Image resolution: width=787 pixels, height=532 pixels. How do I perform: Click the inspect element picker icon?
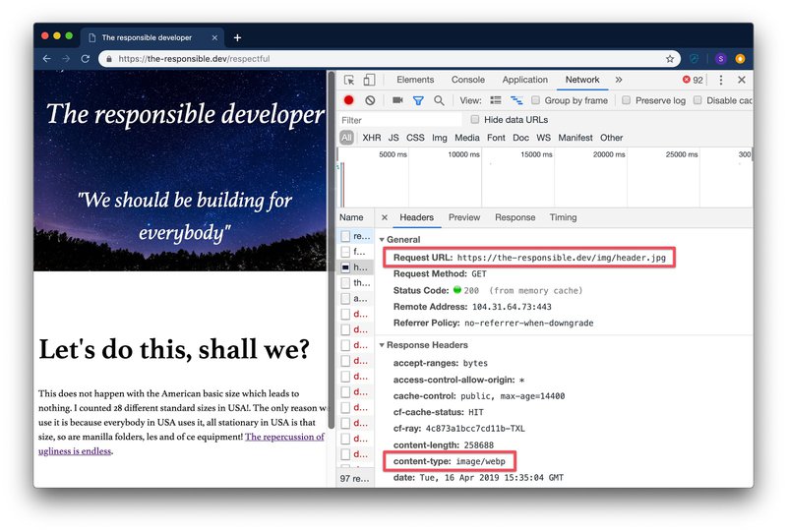349,80
